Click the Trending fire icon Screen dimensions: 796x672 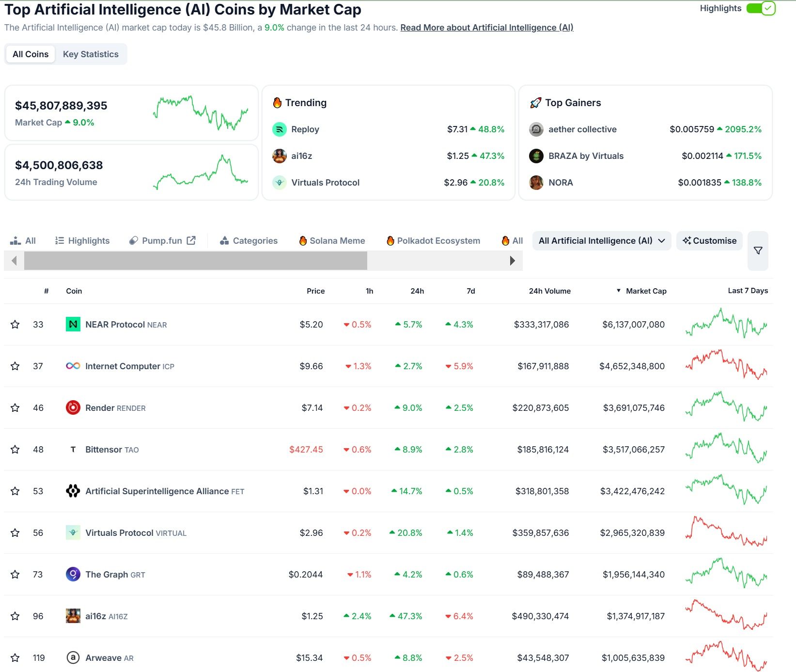[x=277, y=103]
